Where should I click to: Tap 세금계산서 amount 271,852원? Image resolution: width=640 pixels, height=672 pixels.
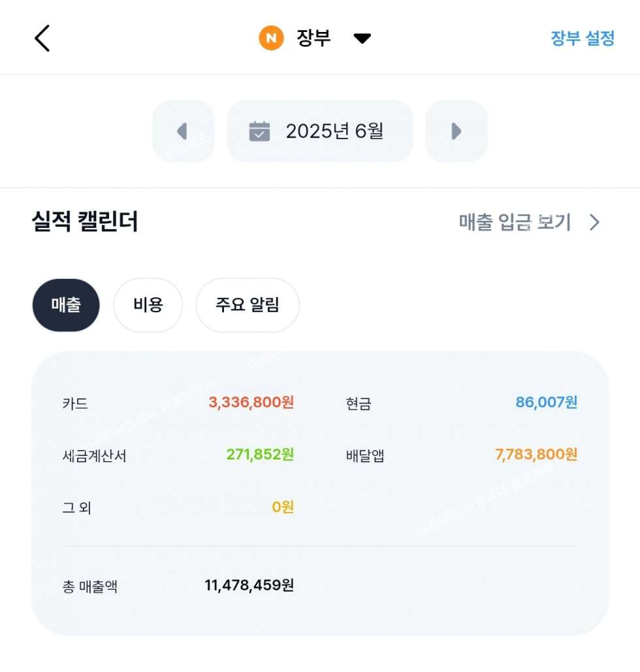point(260,455)
